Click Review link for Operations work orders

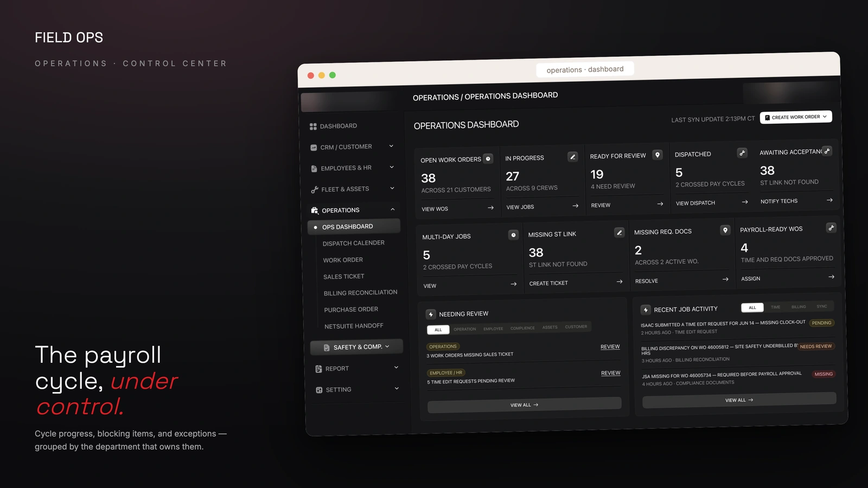coord(610,347)
